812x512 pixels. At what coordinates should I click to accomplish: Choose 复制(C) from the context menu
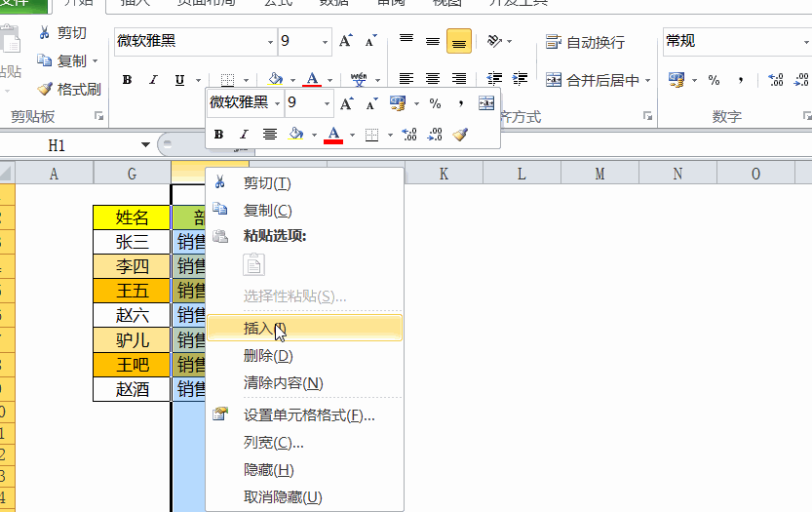pyautogui.click(x=304, y=211)
